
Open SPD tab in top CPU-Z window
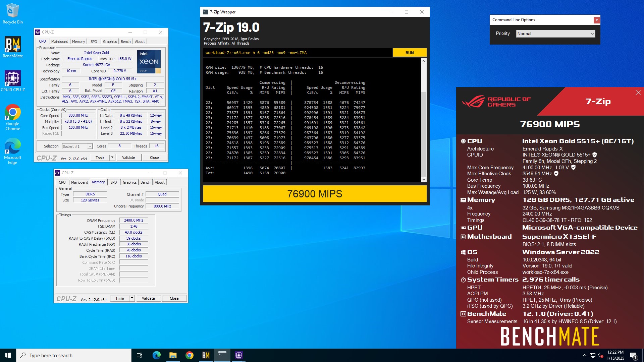click(94, 42)
